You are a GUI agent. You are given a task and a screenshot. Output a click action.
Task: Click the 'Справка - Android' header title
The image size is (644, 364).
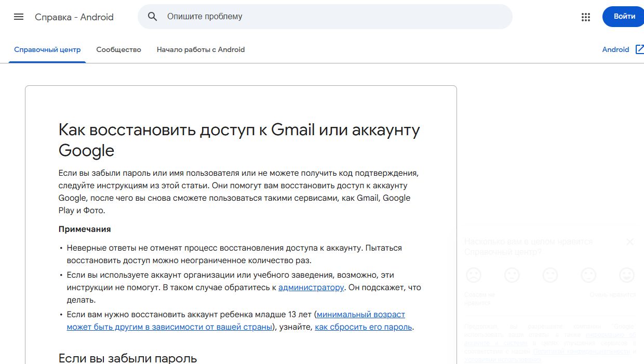click(74, 17)
